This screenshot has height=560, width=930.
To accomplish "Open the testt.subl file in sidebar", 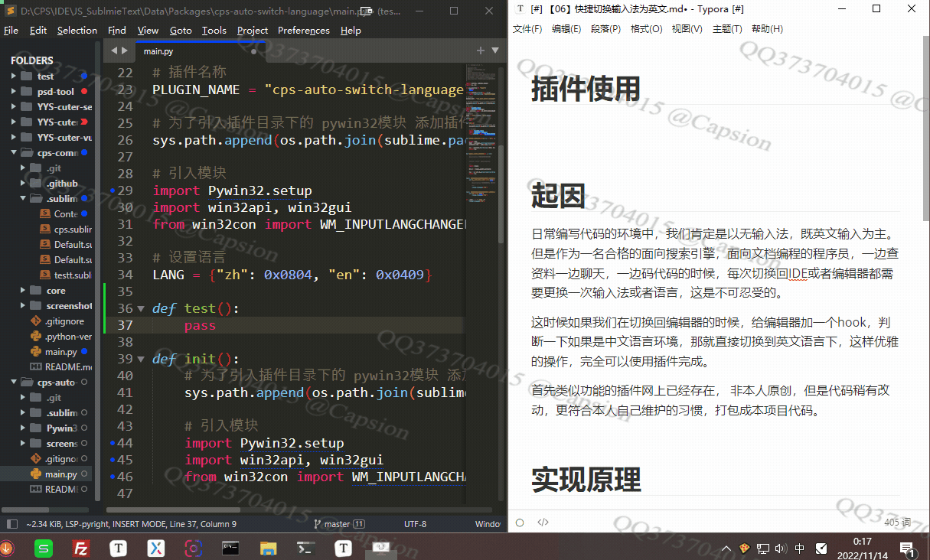I will (x=65, y=275).
